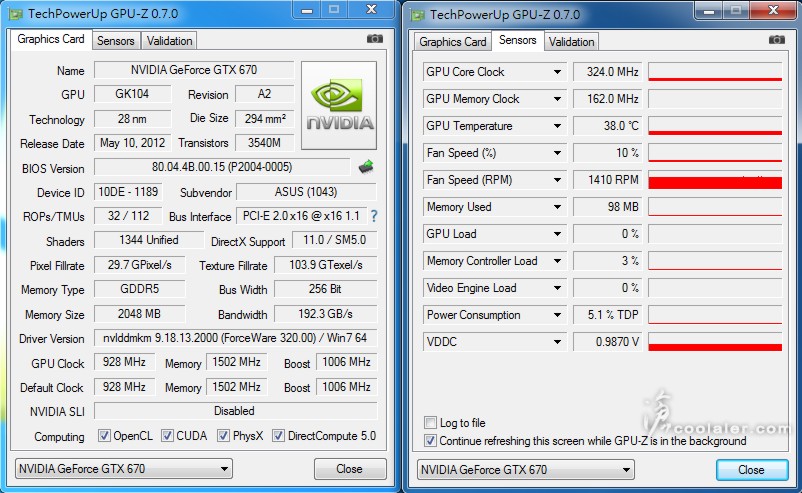The image size is (802, 493).
Task: Click the Name field NVIDIA GeForce GTX 670
Action: click(194, 70)
